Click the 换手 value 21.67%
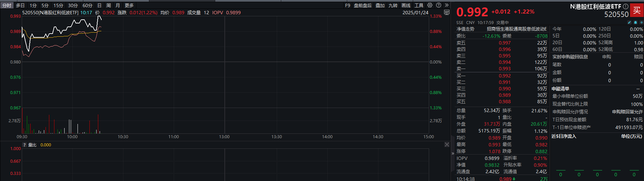644x181 pixels. pos(539,111)
